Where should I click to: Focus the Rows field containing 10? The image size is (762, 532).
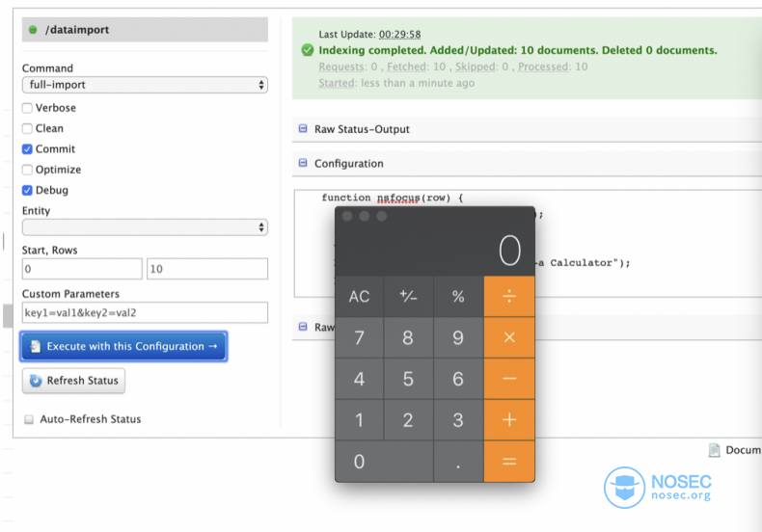pos(207,269)
